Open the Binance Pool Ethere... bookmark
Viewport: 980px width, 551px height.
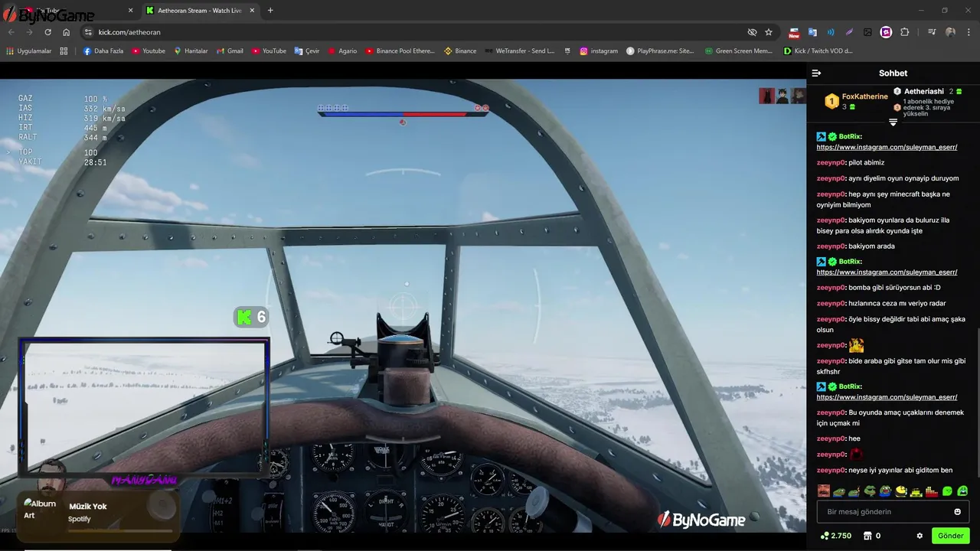(400, 51)
